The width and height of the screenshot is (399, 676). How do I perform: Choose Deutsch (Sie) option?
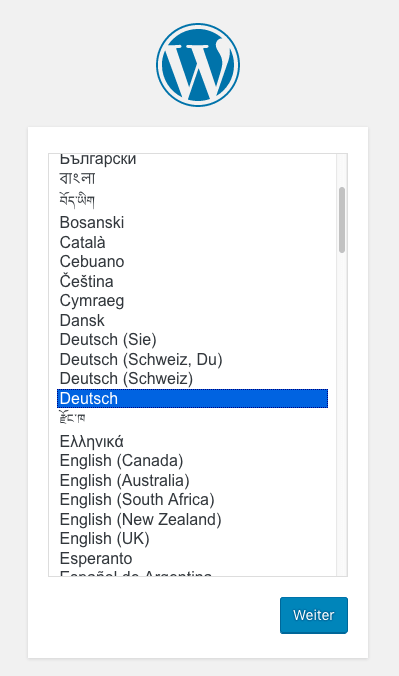(x=192, y=340)
